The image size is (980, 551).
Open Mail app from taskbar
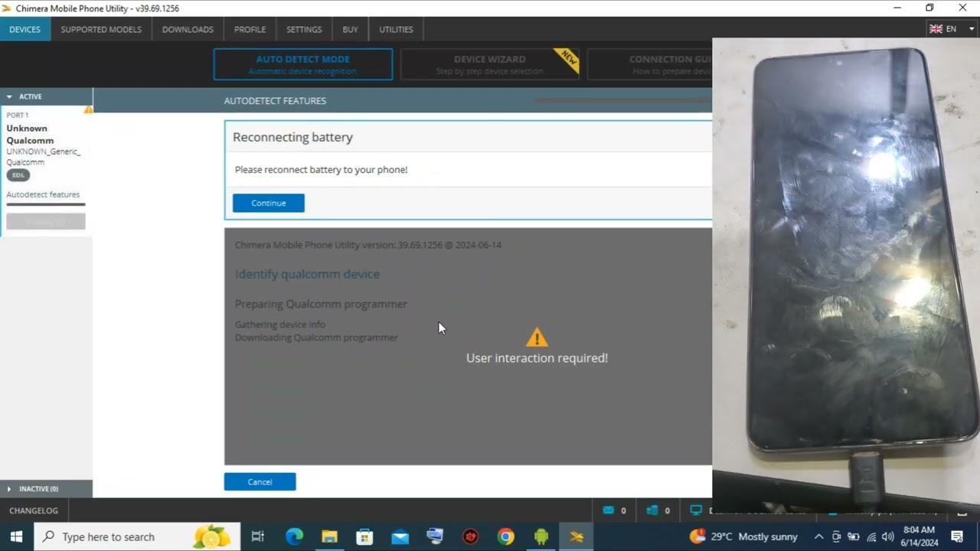400,536
